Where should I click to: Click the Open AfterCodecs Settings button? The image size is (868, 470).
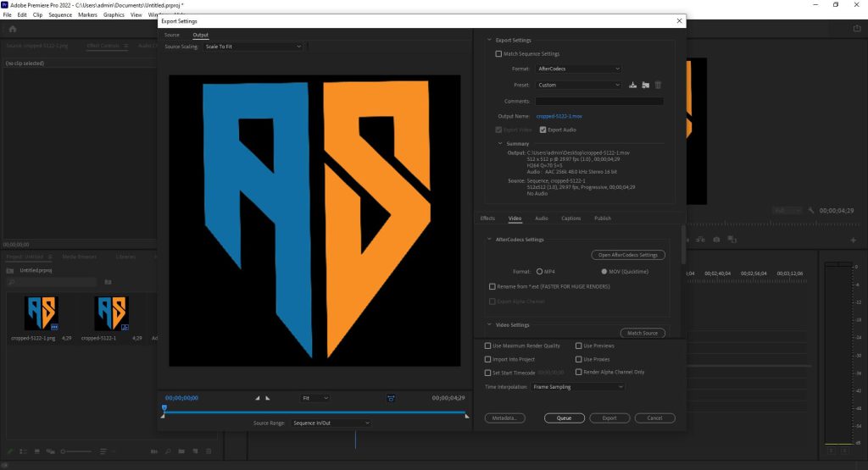pyautogui.click(x=628, y=255)
